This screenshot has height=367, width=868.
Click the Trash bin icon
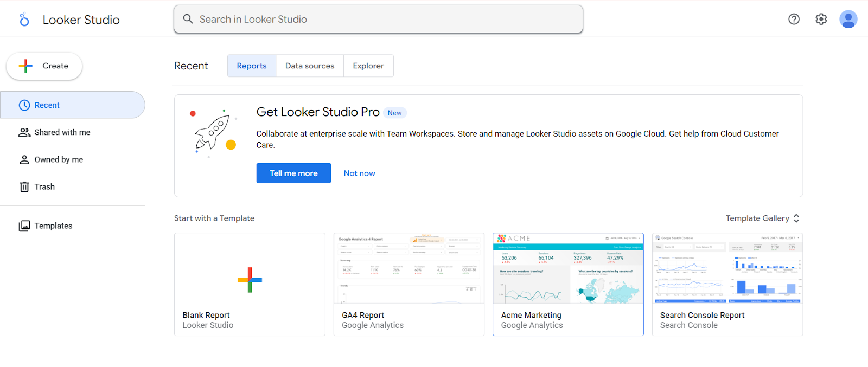click(x=24, y=187)
